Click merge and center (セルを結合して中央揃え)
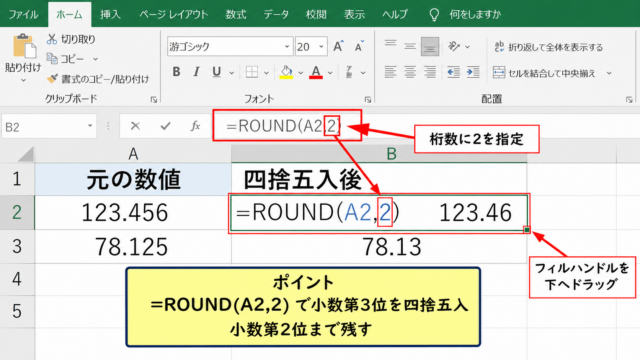The image size is (640, 360). pyautogui.click(x=544, y=73)
